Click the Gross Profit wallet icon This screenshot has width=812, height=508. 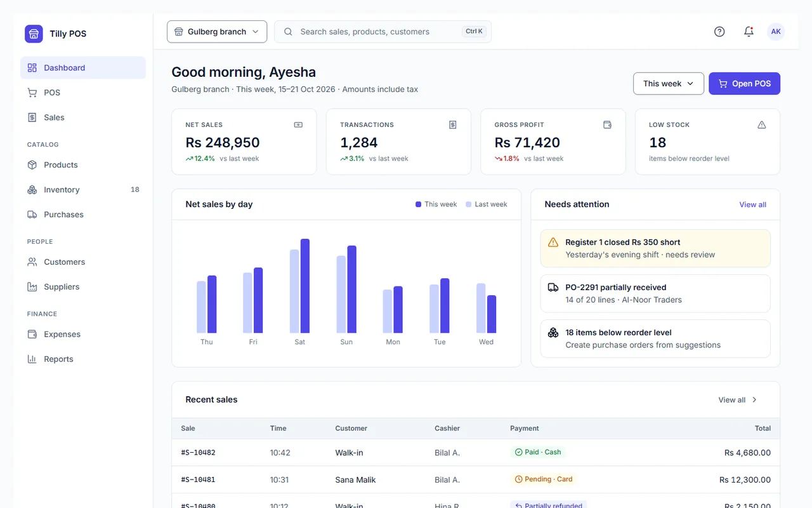click(x=607, y=125)
